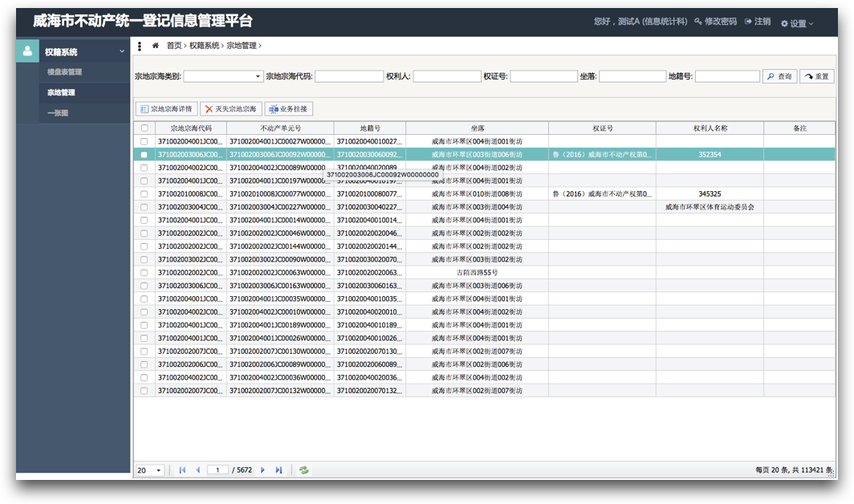Click the 地籍号 column header
The height and width of the screenshot is (504, 854).
tap(370, 128)
